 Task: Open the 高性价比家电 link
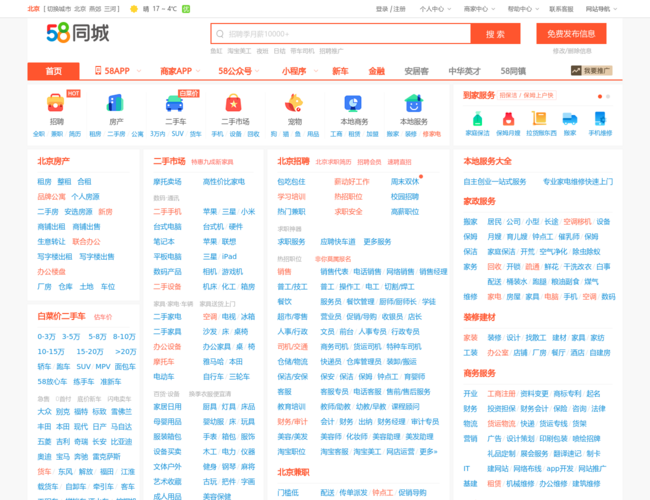[x=224, y=182]
